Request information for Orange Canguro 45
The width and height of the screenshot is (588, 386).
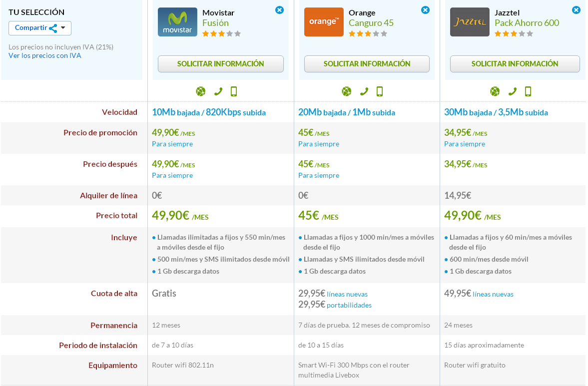367,64
